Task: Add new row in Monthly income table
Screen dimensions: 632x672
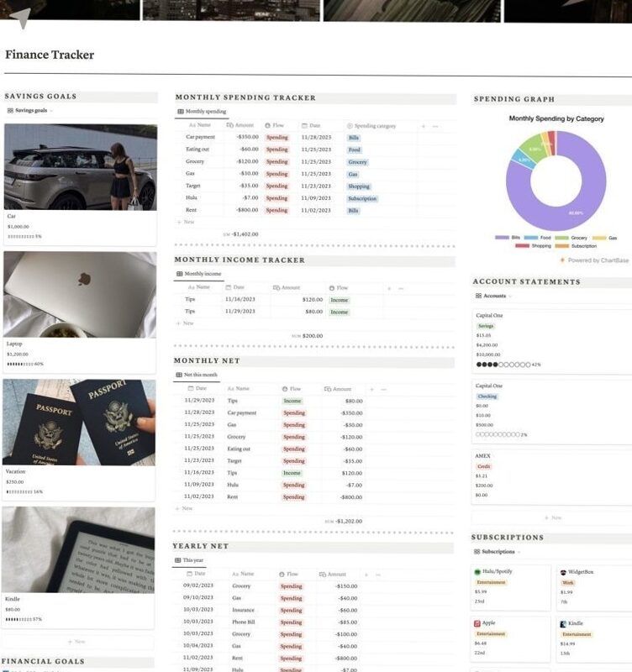Action: pyautogui.click(x=185, y=323)
